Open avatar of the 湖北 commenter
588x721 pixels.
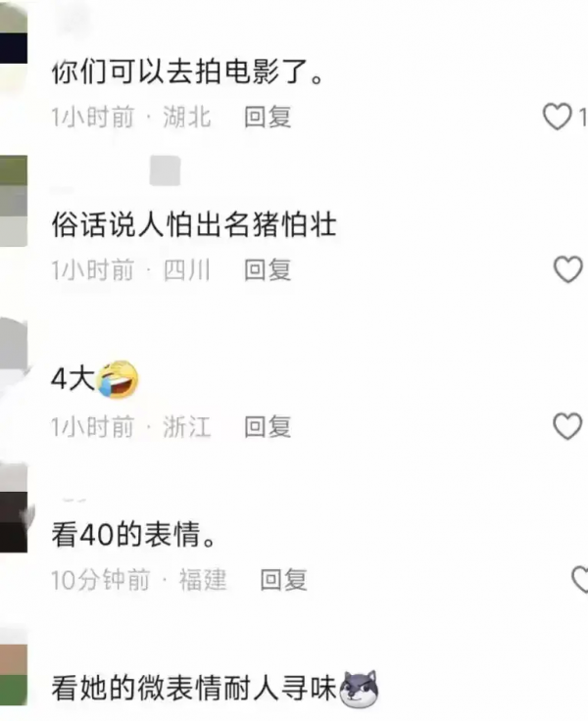click(14, 46)
